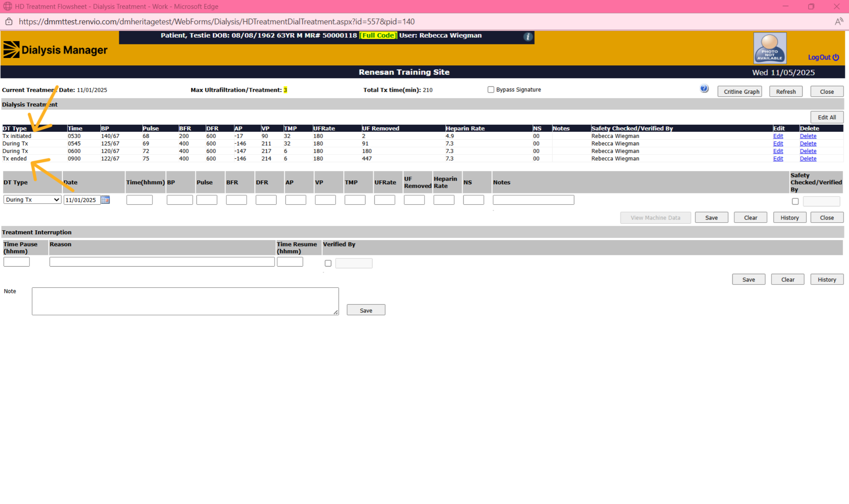This screenshot has height=504, width=849.
Task: Delete the 0600 During Tx row
Action: point(808,151)
